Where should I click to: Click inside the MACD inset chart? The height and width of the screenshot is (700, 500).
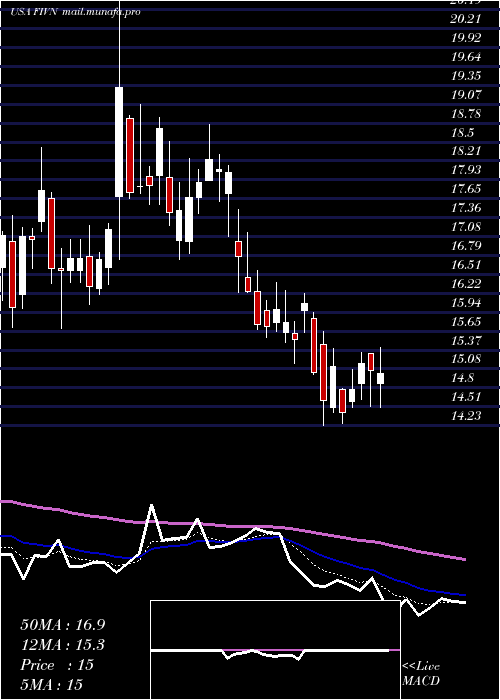[x=275, y=650]
